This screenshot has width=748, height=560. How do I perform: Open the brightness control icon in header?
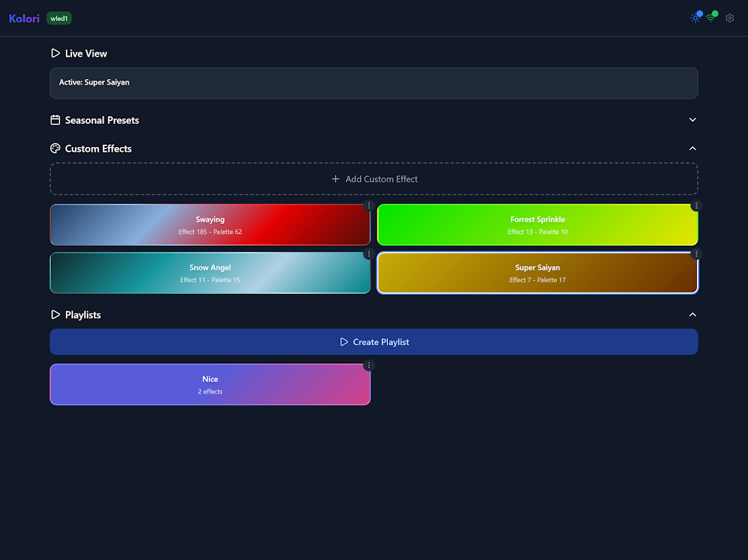pyautogui.click(x=695, y=18)
